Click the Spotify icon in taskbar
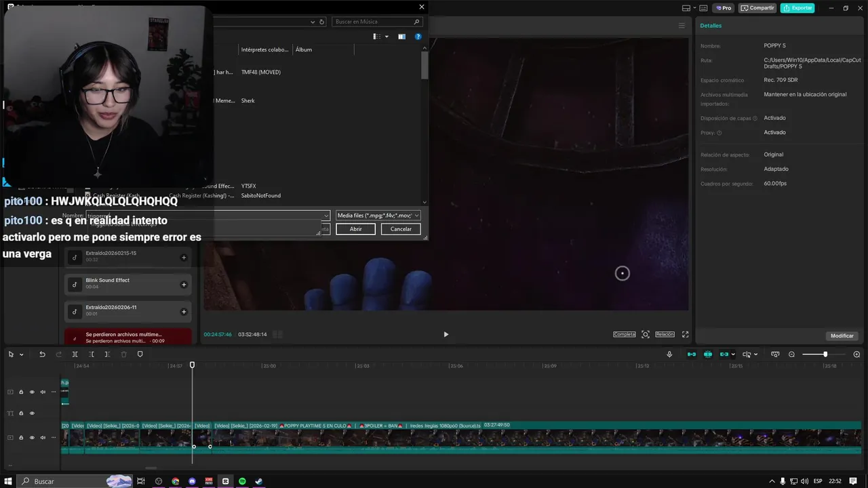This screenshot has height=488, width=868. 242,481
